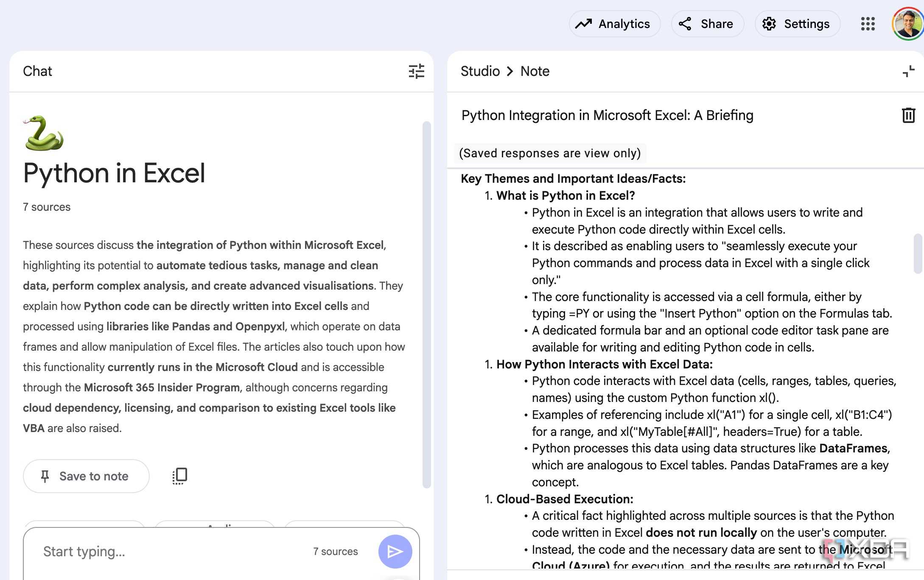Click the Python in Excel notebook title
The image size is (924, 580).
(x=114, y=173)
